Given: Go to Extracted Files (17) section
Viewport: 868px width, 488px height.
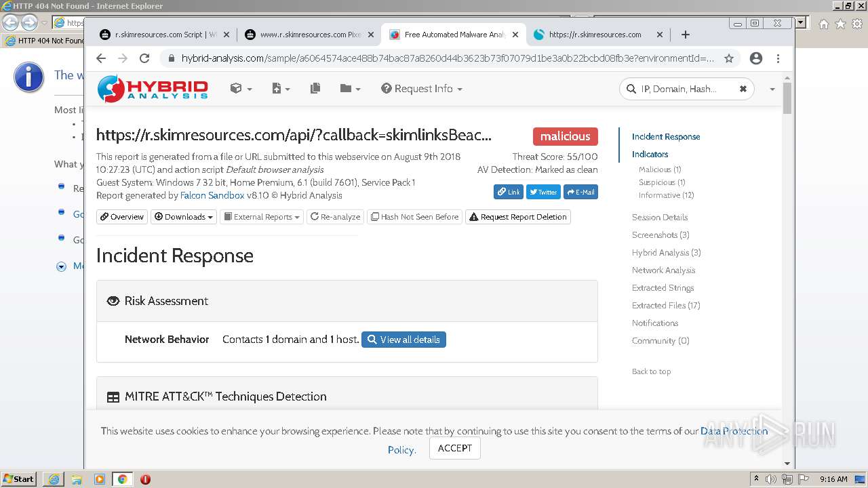Looking at the screenshot, I should (666, 305).
